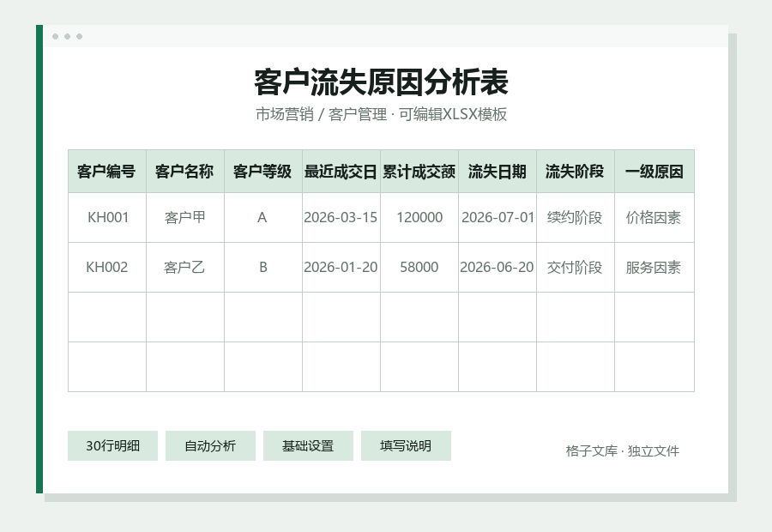Select grade A cell for 客户甲
Screen dimensions: 772x532
pos(263,217)
